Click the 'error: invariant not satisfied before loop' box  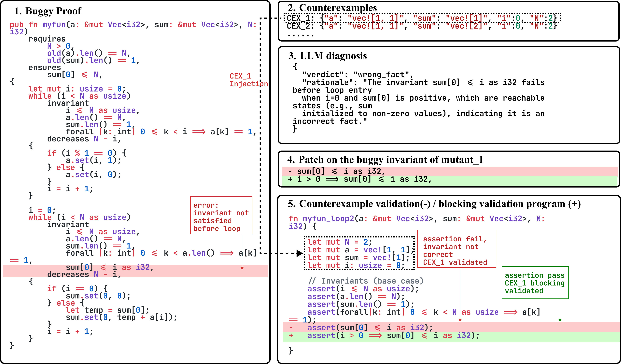[221, 215]
